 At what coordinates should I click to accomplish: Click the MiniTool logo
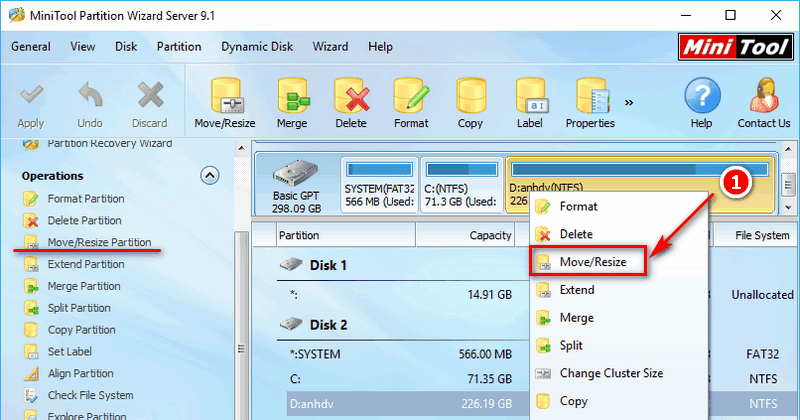(x=735, y=47)
